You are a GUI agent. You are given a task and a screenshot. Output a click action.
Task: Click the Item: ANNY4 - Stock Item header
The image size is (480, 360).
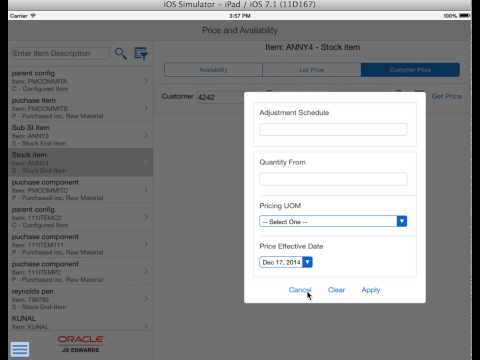click(312, 47)
